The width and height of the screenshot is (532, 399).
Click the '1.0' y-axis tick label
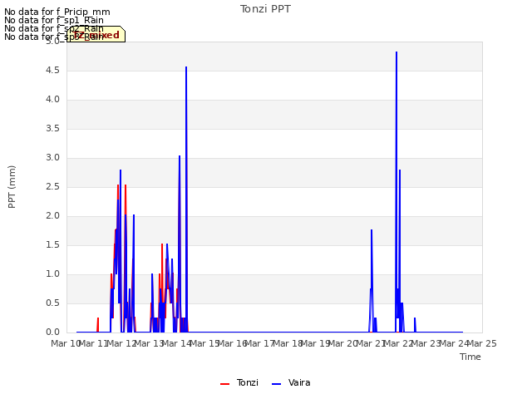coord(52,273)
